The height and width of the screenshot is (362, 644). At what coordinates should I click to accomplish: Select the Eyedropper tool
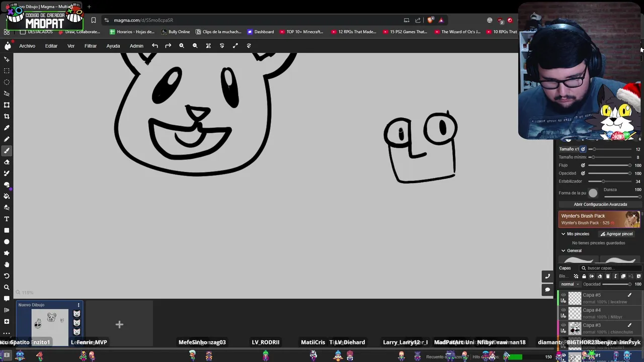(x=7, y=128)
